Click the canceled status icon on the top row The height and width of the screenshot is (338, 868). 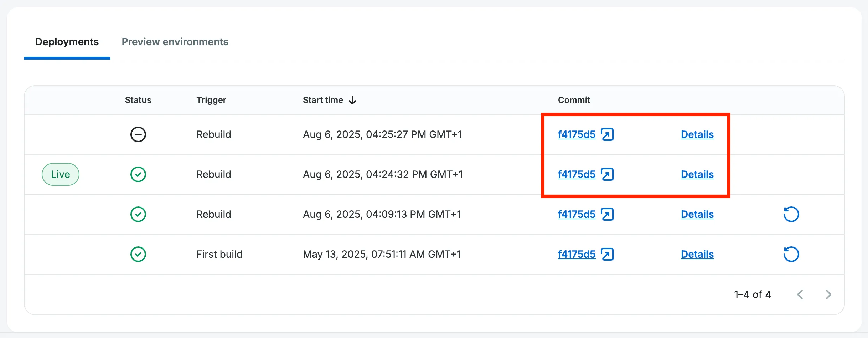(x=138, y=134)
